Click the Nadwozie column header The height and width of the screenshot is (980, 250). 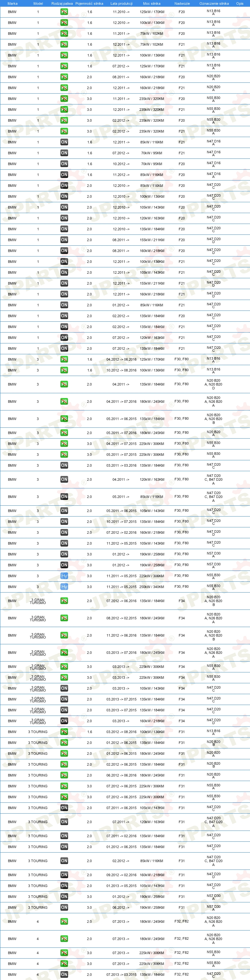coord(182,4)
